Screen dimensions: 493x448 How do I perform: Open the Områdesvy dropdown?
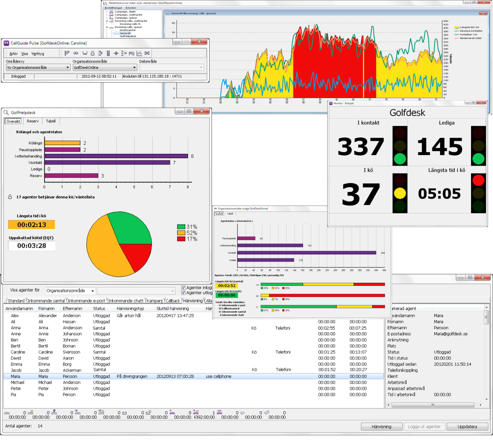click(37, 68)
